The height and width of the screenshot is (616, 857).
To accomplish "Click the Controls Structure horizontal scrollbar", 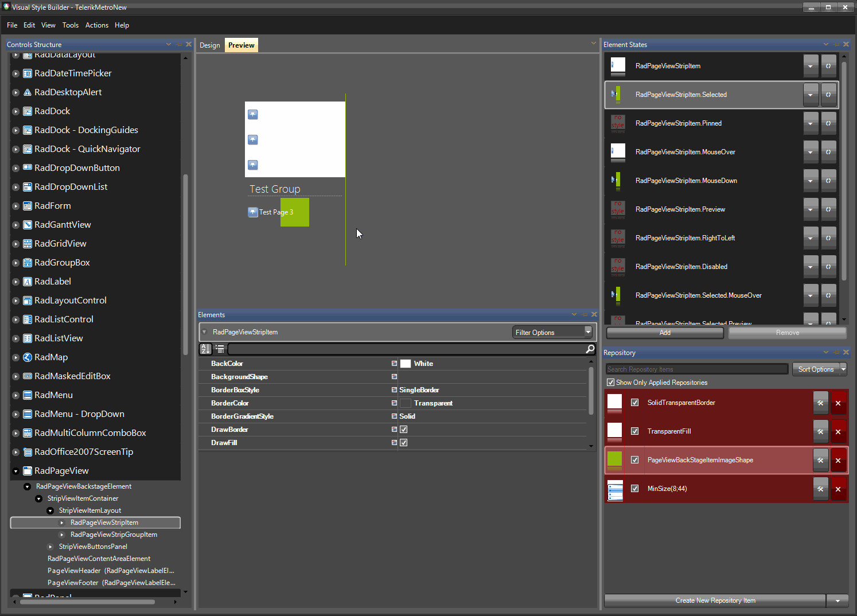I will coord(87,602).
